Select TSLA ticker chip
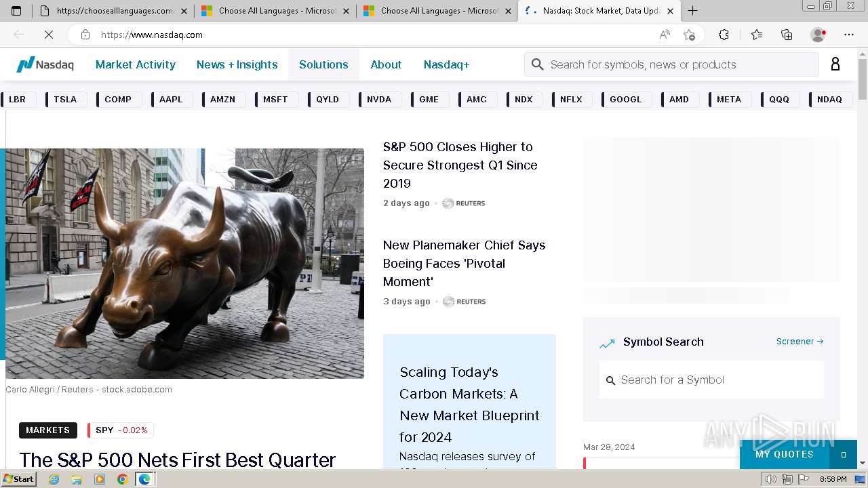 coord(65,99)
